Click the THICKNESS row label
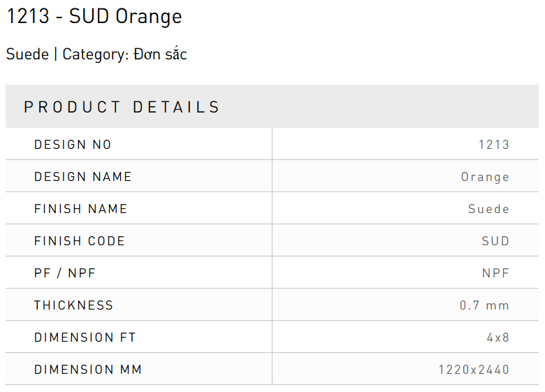The width and height of the screenshot is (545, 392). (x=73, y=305)
